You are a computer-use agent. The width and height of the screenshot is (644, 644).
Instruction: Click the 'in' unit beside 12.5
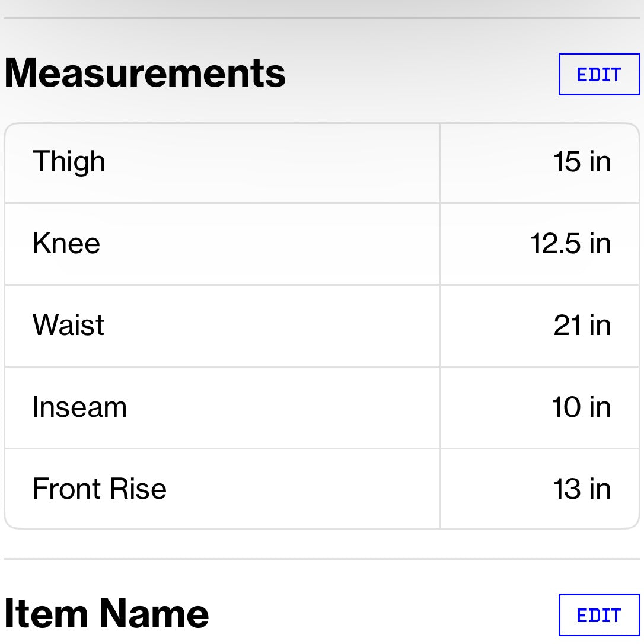tap(600, 244)
